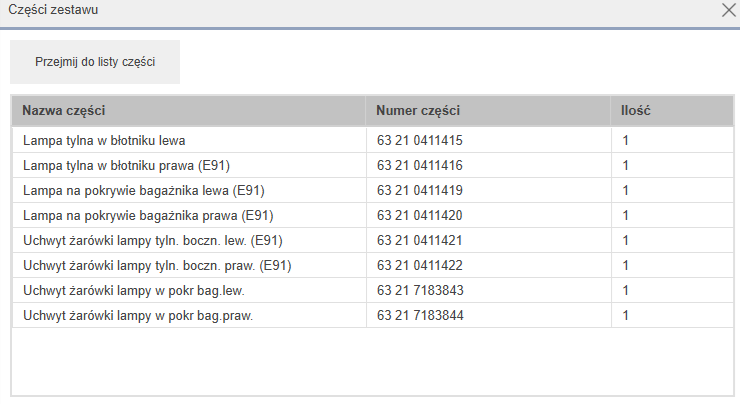
Task: Select Uchwyt żarówki lampy tyln. boczn. lew.
Action: pos(373,240)
